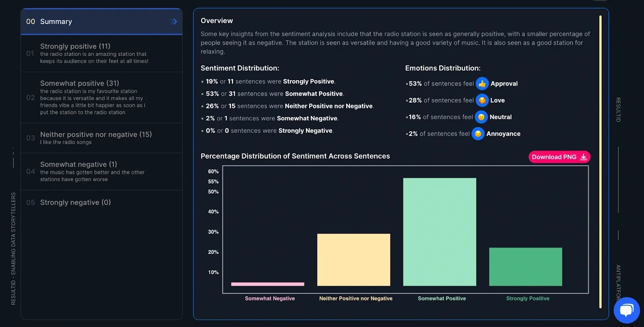644x327 pixels.
Task: Click the Annoyance emoji icon
Action: tap(478, 134)
